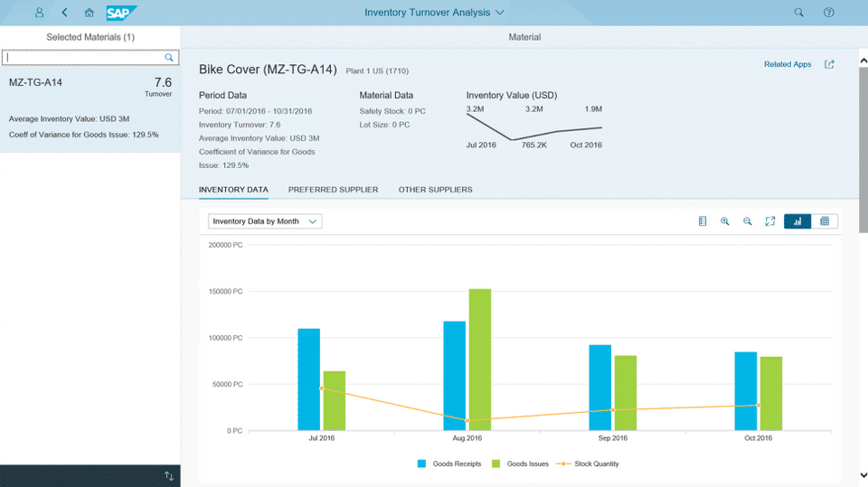
Task: Switch to table view toggle
Action: pyautogui.click(x=825, y=221)
